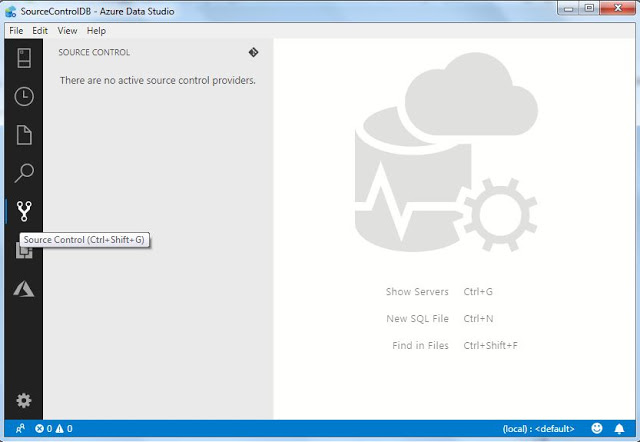Open the Search magnifier icon
Image resolution: width=640 pixels, height=442 pixels.
point(24,173)
